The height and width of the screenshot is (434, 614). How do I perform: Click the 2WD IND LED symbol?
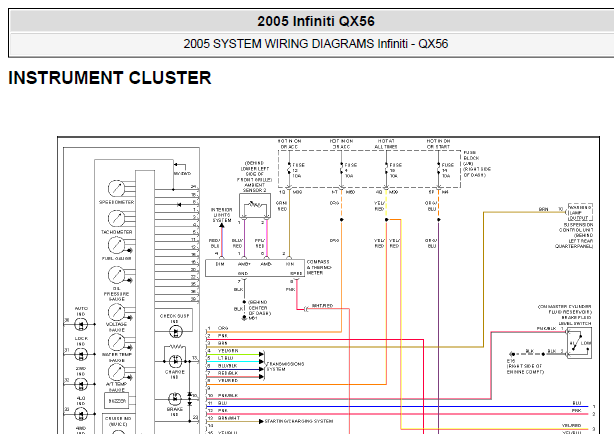coord(81,384)
